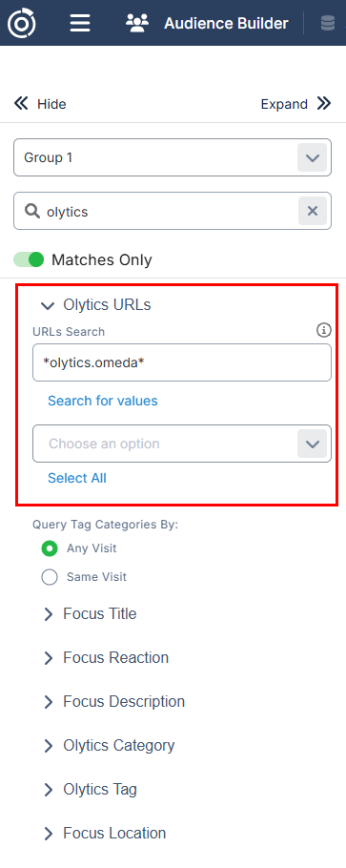This screenshot has height=868, width=346.
Task: Select the Same Visit radio button
Action: click(50, 577)
